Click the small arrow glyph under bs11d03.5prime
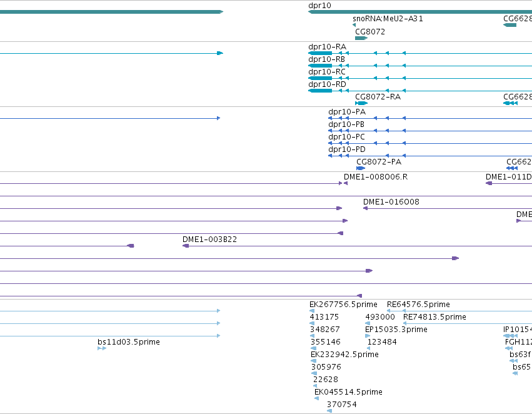Image resolution: width=532 pixels, height=414 pixels. pos(102,348)
